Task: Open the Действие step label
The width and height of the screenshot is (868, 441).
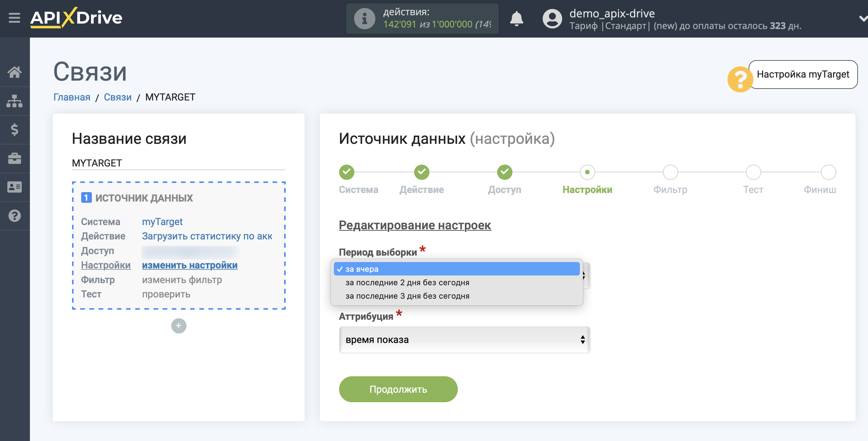Action: (421, 190)
